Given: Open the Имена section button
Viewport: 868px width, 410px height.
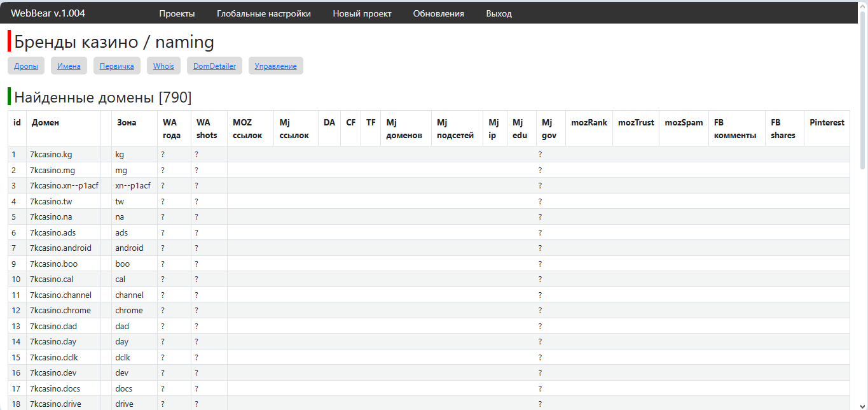Looking at the screenshot, I should [69, 66].
